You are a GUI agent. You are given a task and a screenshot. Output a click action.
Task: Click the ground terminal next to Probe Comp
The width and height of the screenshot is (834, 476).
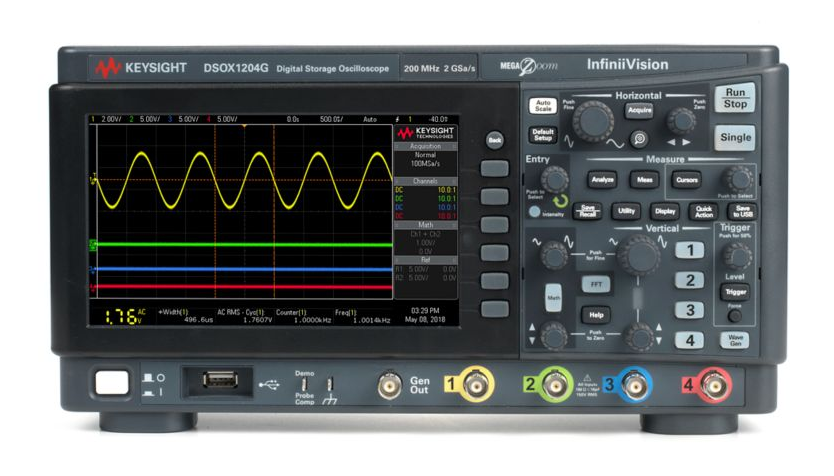click(330, 384)
